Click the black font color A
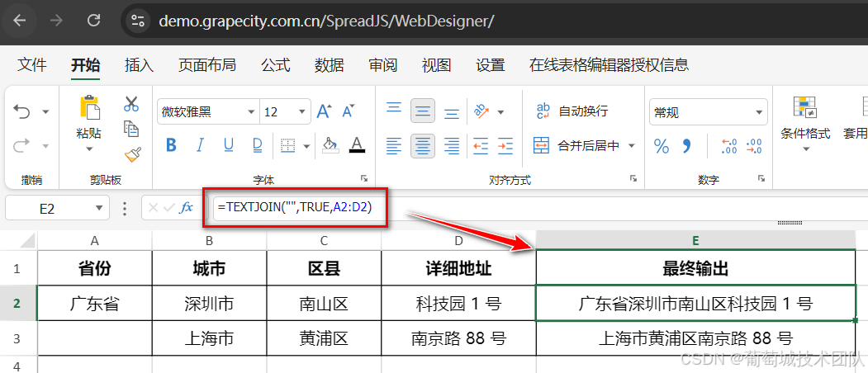The image size is (868, 373). tap(357, 145)
